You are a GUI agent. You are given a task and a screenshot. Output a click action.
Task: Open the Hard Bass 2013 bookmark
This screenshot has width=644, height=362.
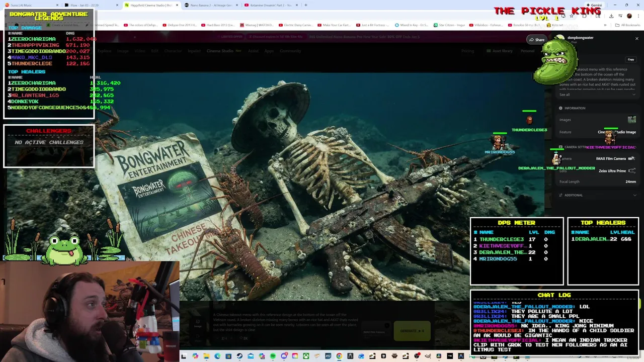coord(218,25)
